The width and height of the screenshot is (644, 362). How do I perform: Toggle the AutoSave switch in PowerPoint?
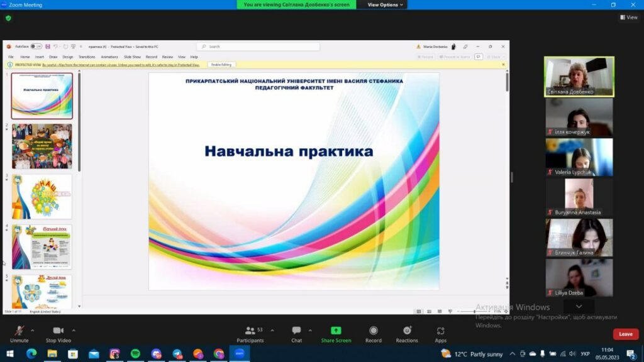[36, 47]
